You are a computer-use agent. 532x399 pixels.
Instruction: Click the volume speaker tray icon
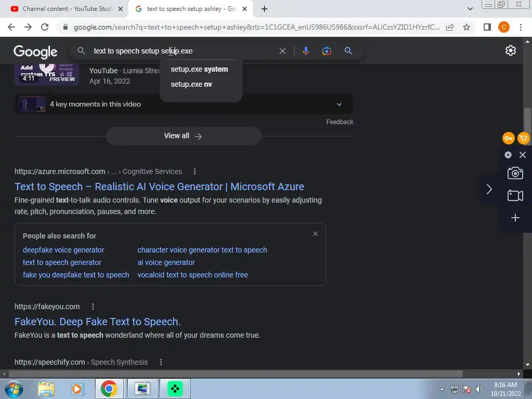480,389
